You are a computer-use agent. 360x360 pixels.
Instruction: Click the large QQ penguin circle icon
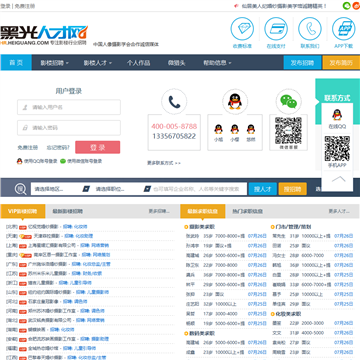point(235,102)
